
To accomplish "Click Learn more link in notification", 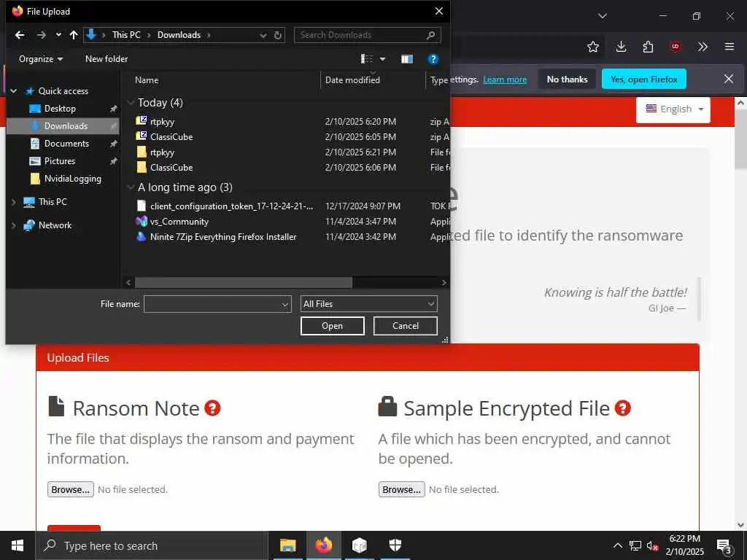I will (505, 79).
